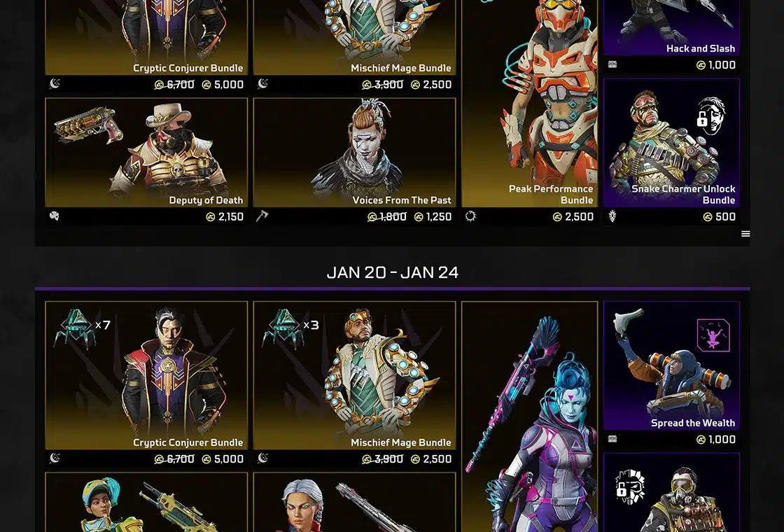This screenshot has height=532, width=784.
Task: Click the moon icon under upper Cryptic Conjurer Bundle
Action: 55,83
